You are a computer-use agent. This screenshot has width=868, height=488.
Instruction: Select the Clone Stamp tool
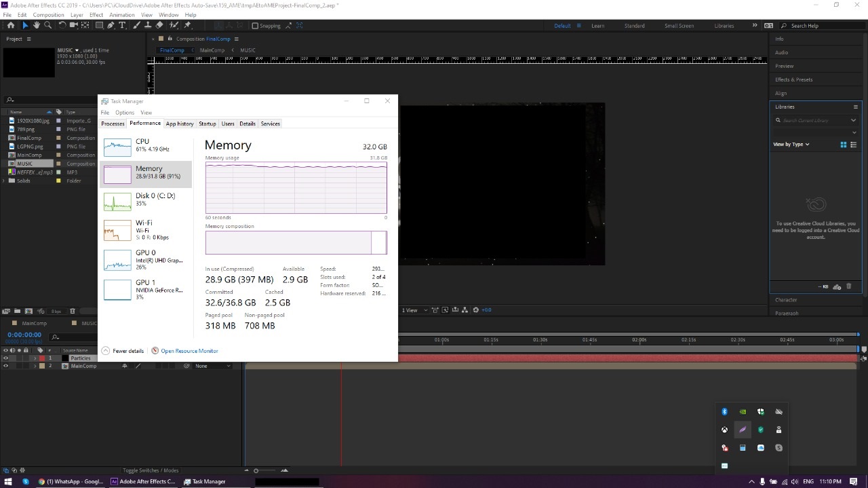tap(149, 25)
